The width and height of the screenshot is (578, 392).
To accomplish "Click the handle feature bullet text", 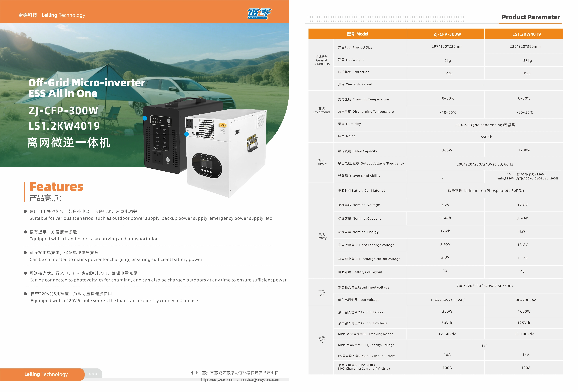I will pos(94,235).
